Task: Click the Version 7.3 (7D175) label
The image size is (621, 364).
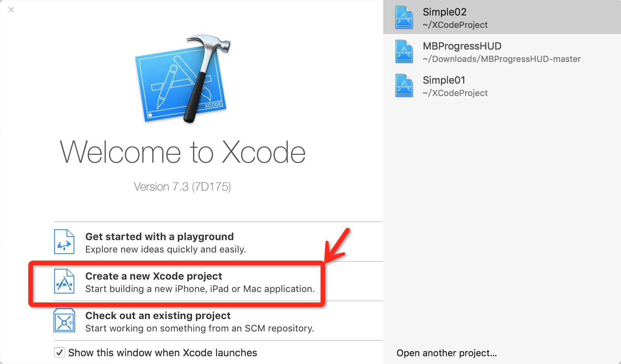Action: click(182, 187)
